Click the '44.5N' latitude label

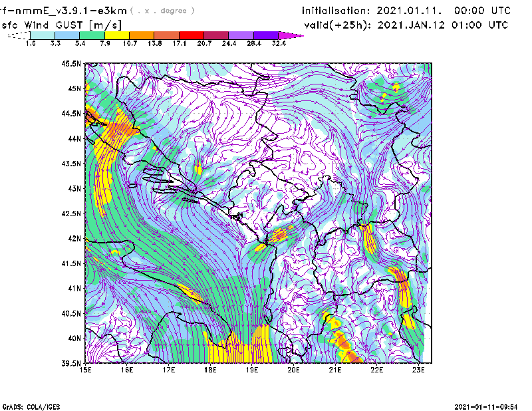(x=71, y=113)
